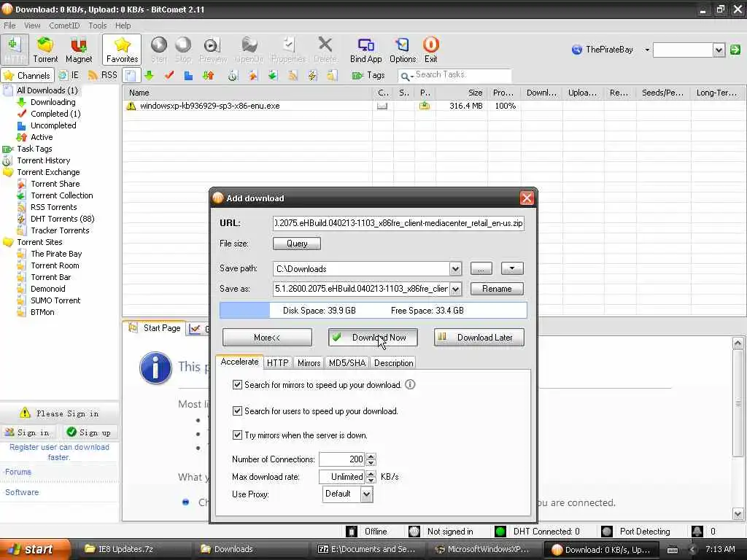The image size is (747, 560).
Task: Open the Options toolbar icon
Action: click(403, 50)
